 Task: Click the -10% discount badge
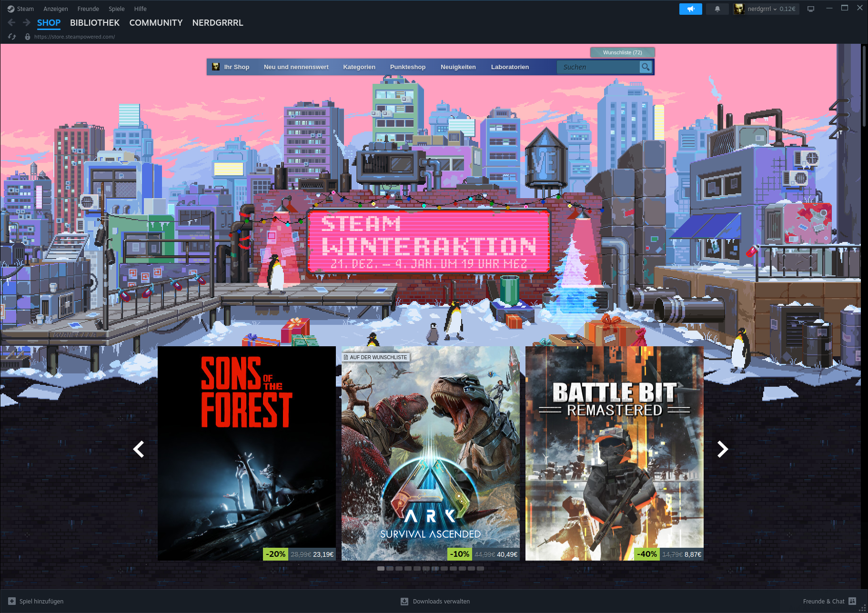point(459,554)
